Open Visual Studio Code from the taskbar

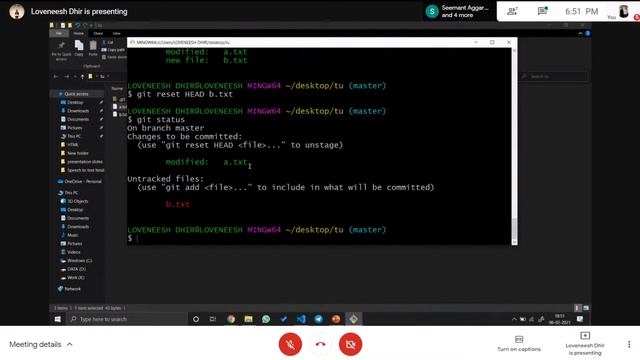(301, 319)
